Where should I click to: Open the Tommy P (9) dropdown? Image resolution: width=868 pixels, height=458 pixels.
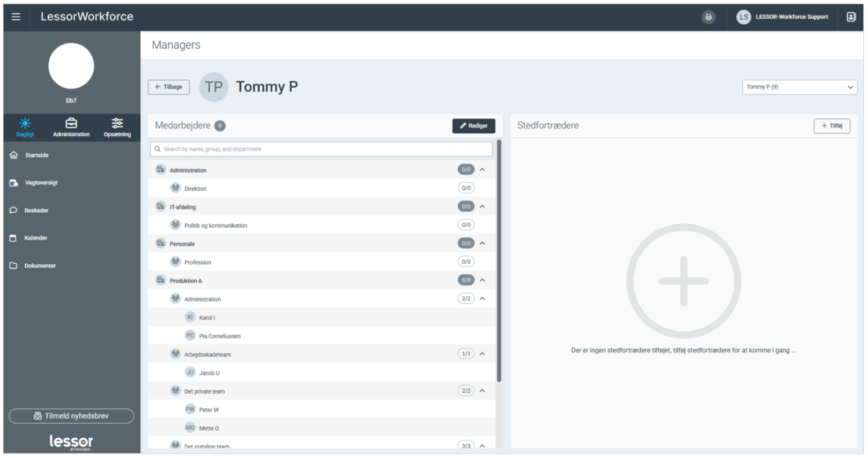(x=799, y=87)
